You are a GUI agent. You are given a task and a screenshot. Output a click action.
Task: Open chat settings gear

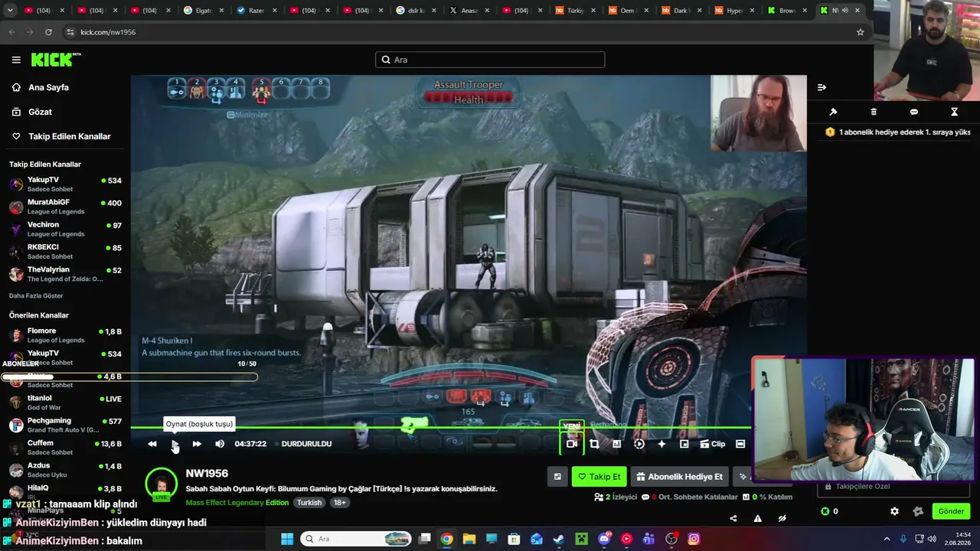[x=894, y=511]
